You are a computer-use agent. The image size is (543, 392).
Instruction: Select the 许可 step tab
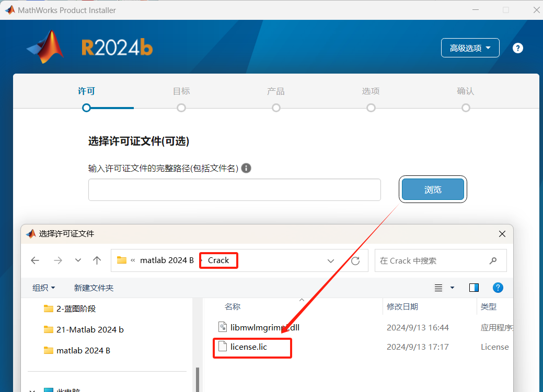[86, 91]
